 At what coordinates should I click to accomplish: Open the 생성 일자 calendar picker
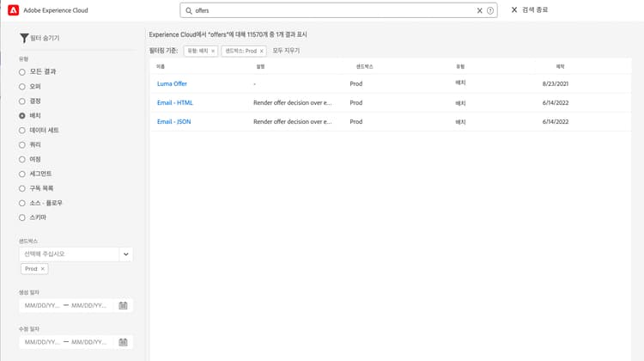coord(123,305)
